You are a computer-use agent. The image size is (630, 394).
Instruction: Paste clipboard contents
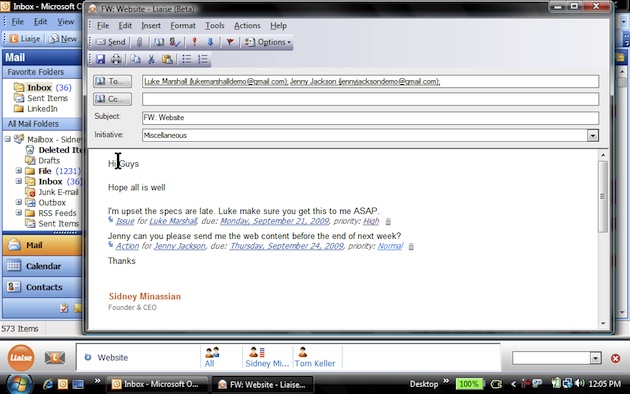pos(167,59)
